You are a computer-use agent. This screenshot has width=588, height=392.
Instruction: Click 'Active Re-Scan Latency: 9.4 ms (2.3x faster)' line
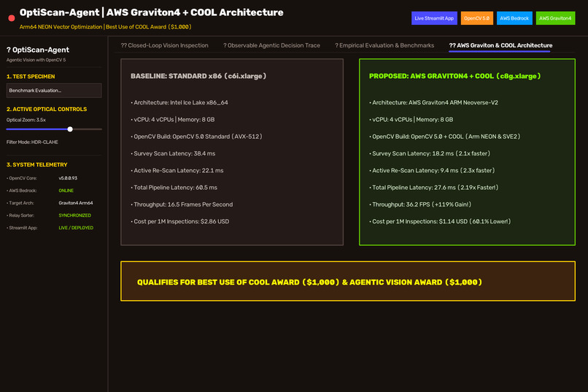[432, 170]
